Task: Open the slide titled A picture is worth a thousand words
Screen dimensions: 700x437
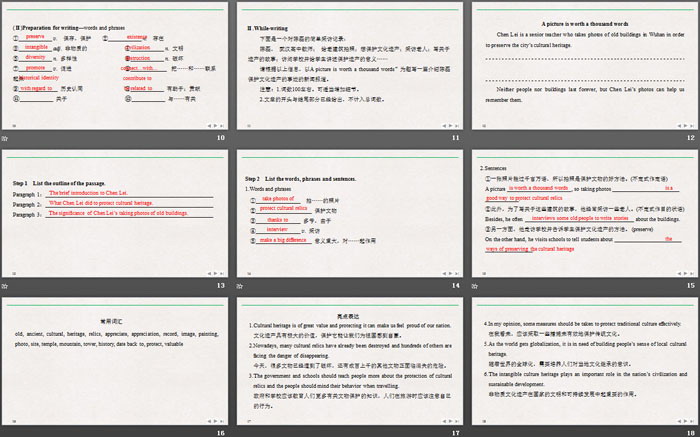Action: (583, 64)
